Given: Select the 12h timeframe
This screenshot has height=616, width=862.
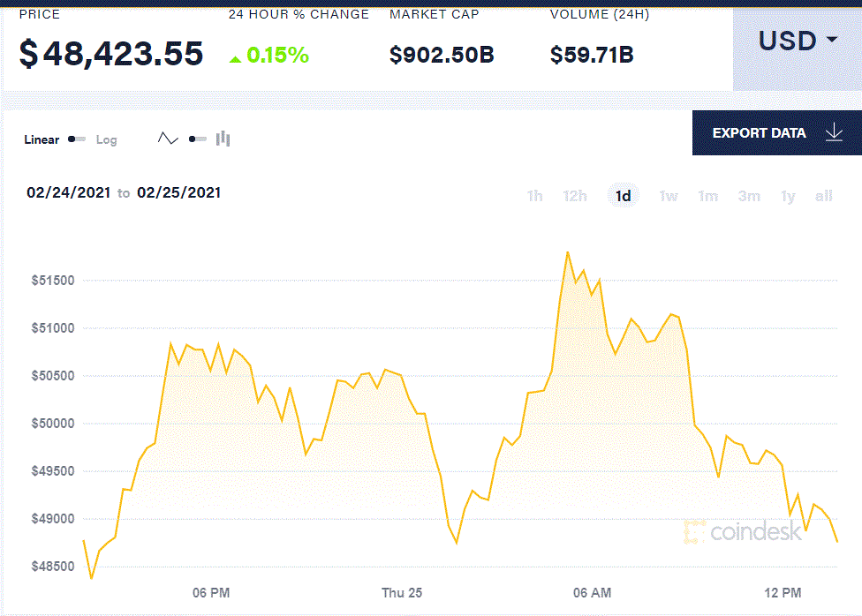Looking at the screenshot, I should click(x=575, y=196).
